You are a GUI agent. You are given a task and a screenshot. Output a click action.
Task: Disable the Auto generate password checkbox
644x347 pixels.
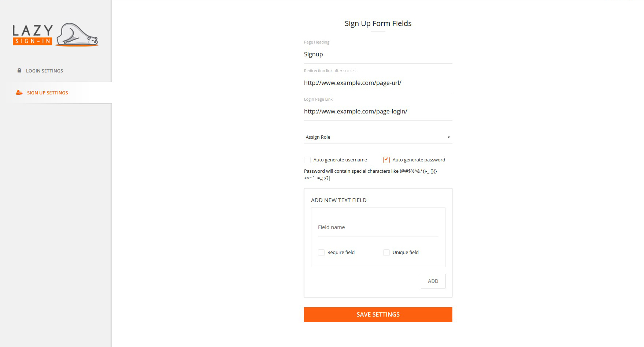pos(386,160)
